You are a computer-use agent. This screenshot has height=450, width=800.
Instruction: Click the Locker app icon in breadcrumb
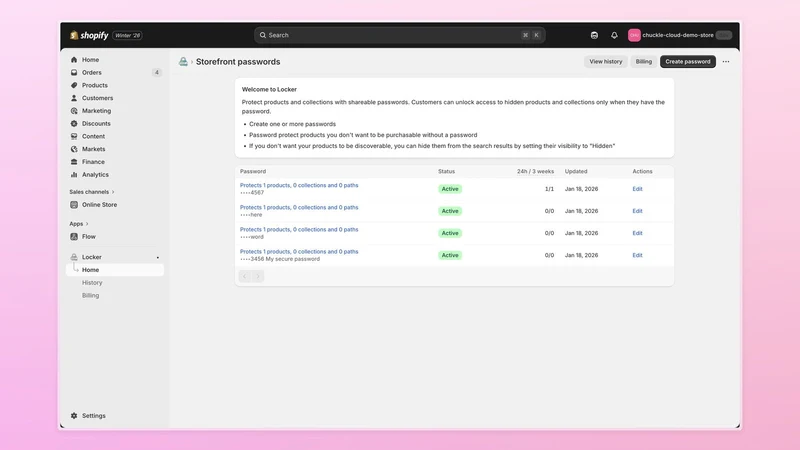pyautogui.click(x=183, y=62)
